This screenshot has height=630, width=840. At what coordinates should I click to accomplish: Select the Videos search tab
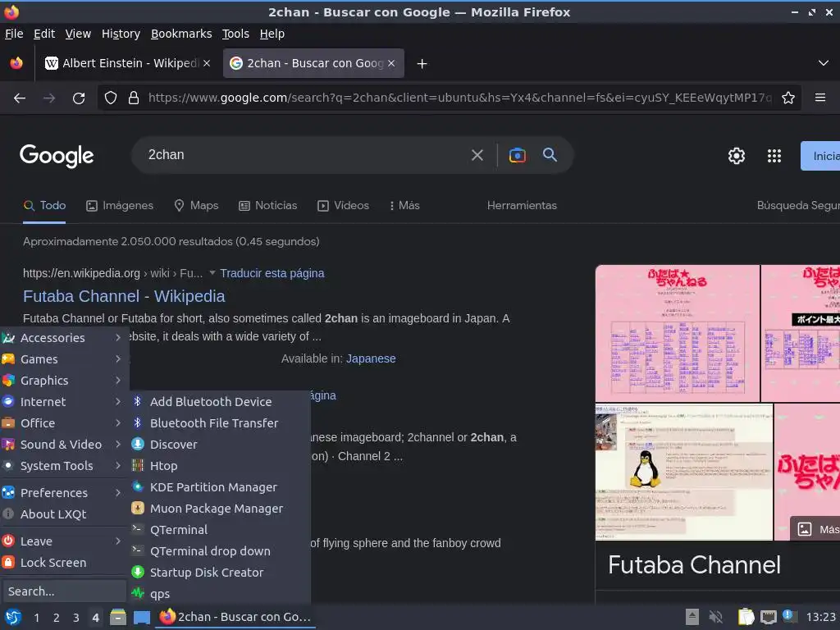pos(344,206)
